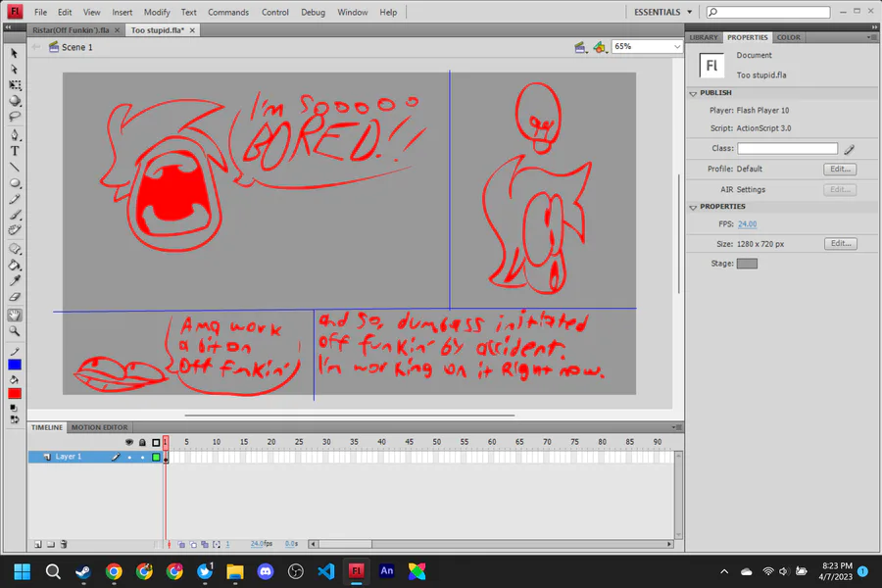Screen dimensions: 882x588
Task: Select the Hand tool
Action: point(15,316)
